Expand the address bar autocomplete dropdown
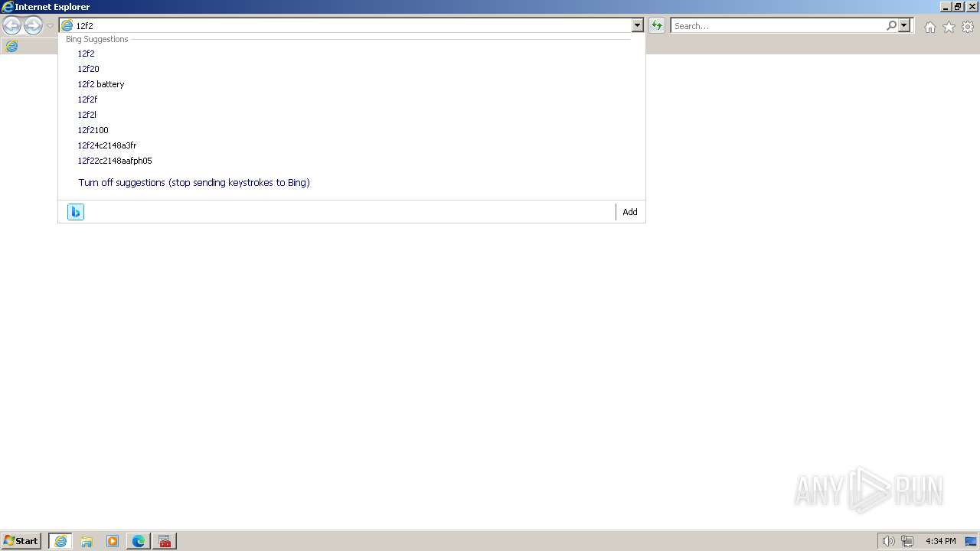This screenshot has width=980, height=551. tap(637, 26)
